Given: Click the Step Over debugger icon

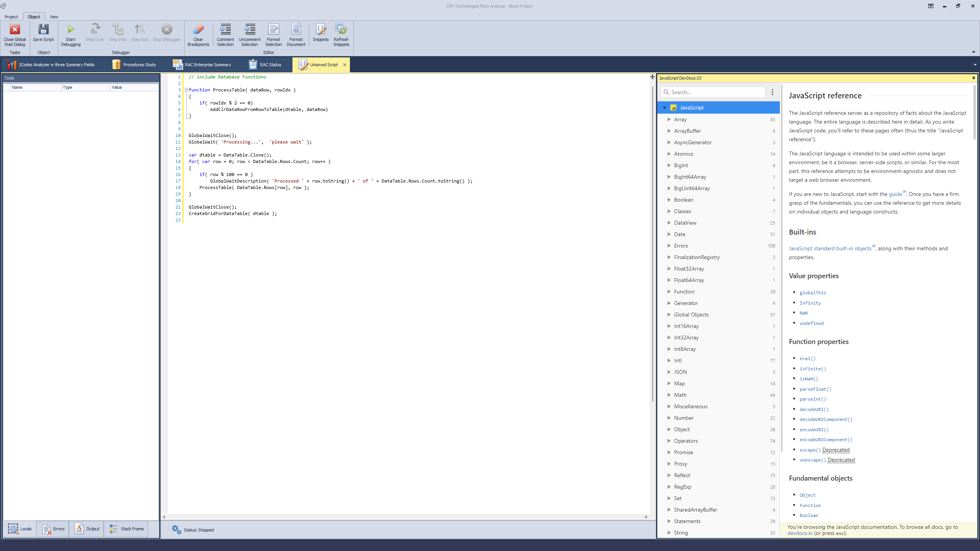Looking at the screenshot, I should coord(95,29).
